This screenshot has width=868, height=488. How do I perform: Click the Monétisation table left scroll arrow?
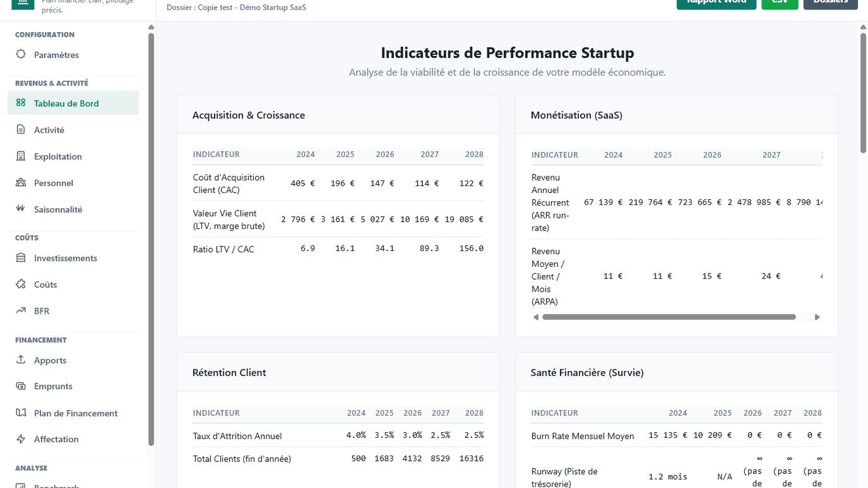[536, 317]
